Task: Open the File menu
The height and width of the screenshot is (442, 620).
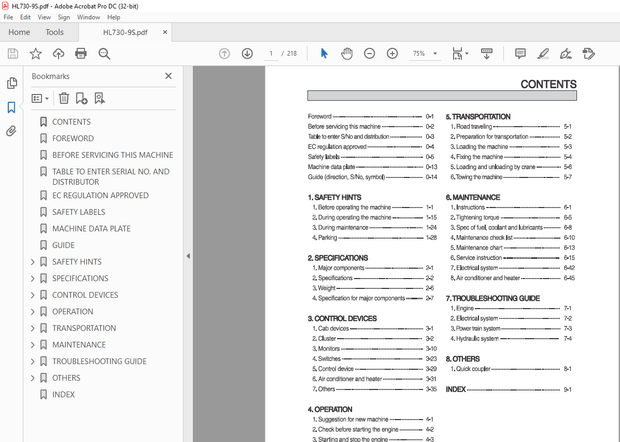Action: point(8,17)
